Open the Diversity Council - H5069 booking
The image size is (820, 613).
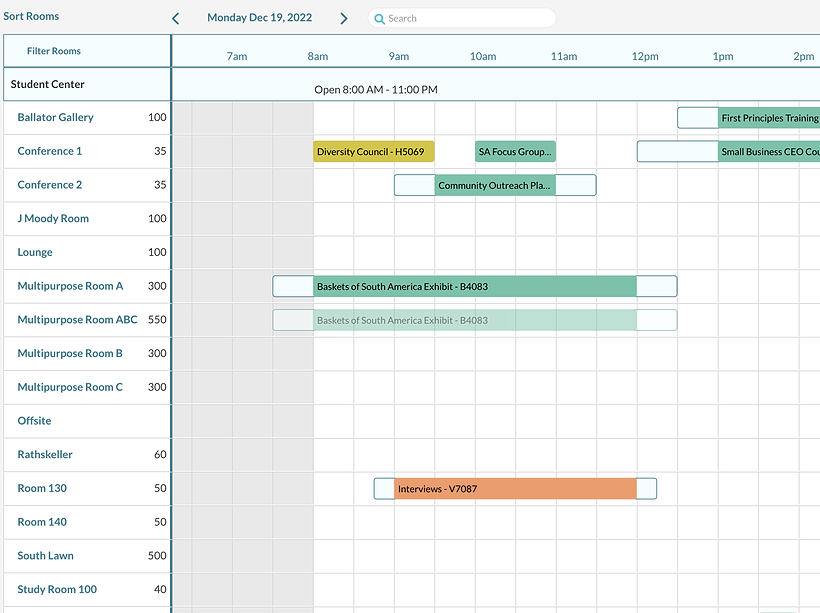[x=373, y=151]
